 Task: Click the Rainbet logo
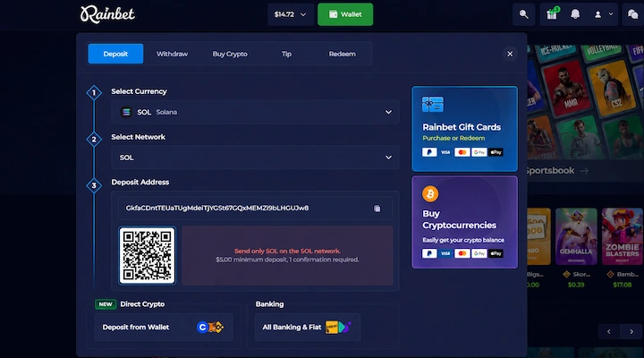coord(107,14)
